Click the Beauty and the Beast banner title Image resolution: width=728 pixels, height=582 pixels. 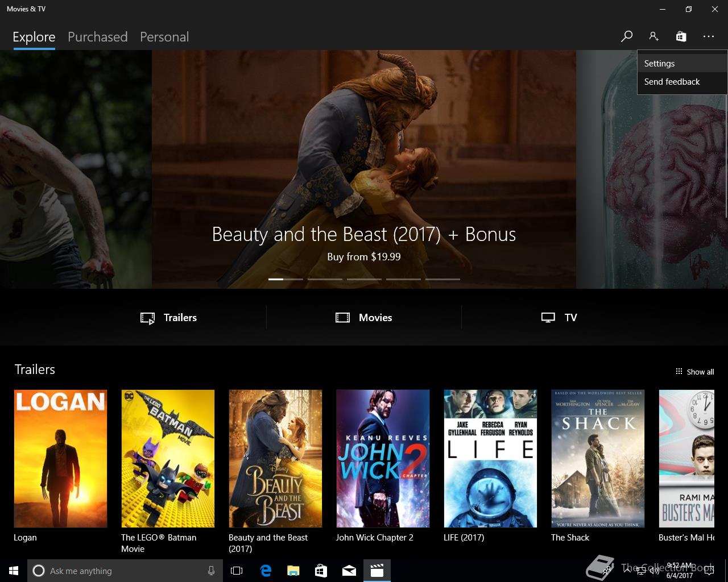point(364,234)
